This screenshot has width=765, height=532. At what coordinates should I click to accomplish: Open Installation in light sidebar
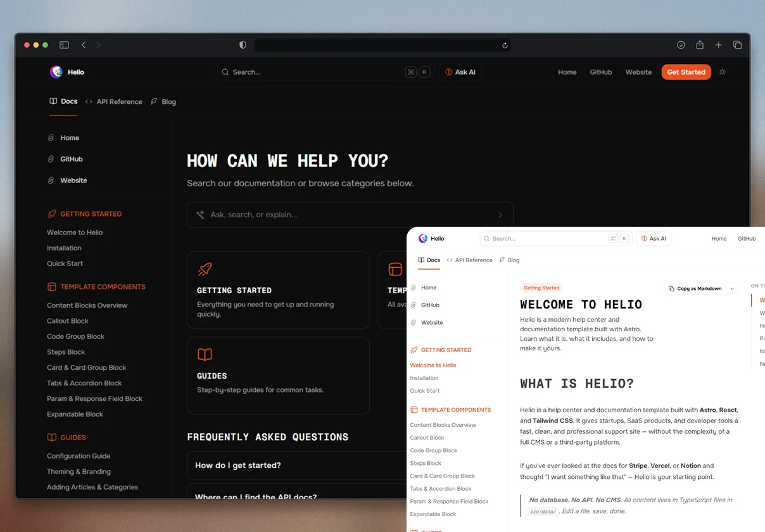click(424, 378)
